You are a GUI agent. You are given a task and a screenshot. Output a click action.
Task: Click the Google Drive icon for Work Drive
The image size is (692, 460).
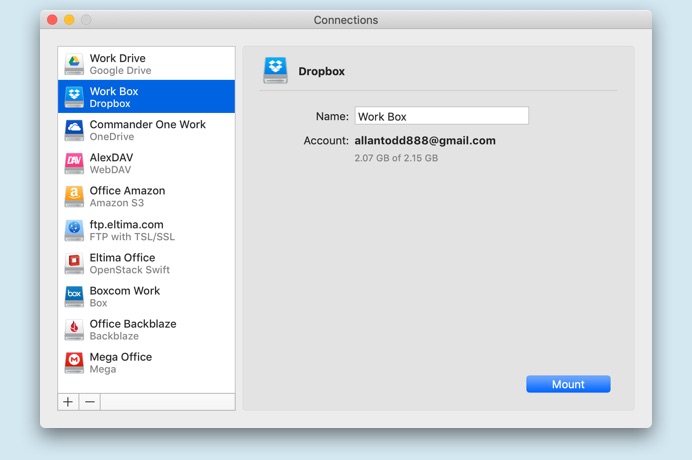pyautogui.click(x=74, y=64)
